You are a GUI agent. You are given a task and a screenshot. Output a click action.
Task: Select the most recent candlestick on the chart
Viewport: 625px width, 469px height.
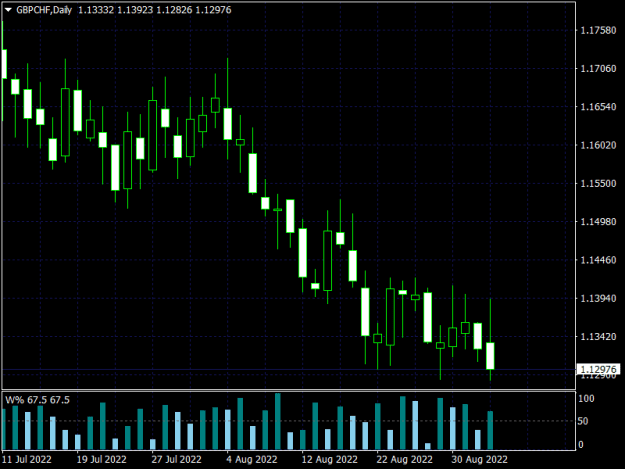(490, 355)
